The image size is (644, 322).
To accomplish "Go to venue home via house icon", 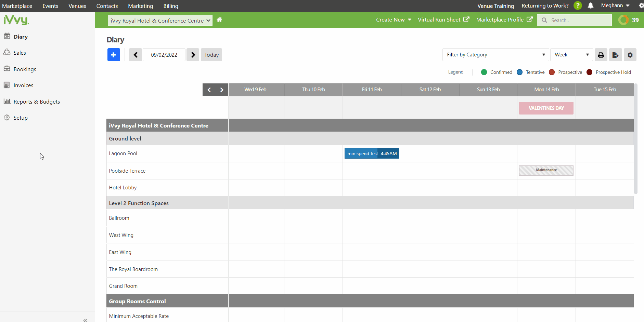I will [219, 20].
